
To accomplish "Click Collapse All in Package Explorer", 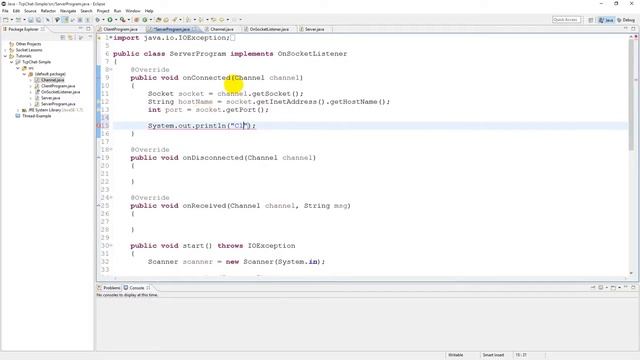I will [63, 37].
